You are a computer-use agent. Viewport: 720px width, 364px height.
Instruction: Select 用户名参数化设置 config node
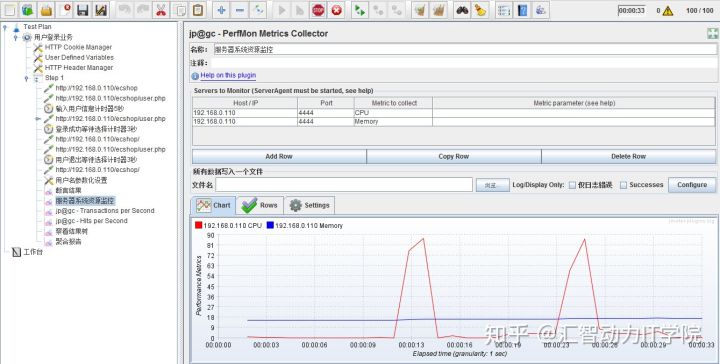pos(81,180)
